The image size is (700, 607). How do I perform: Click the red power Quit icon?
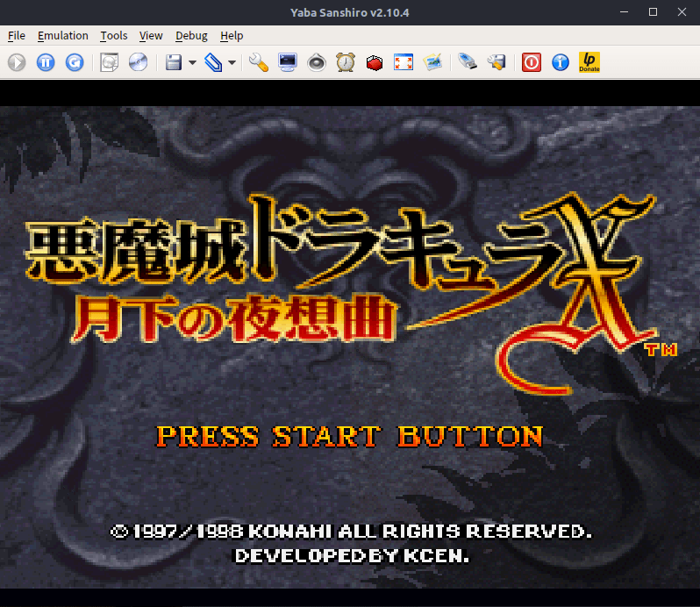532,62
